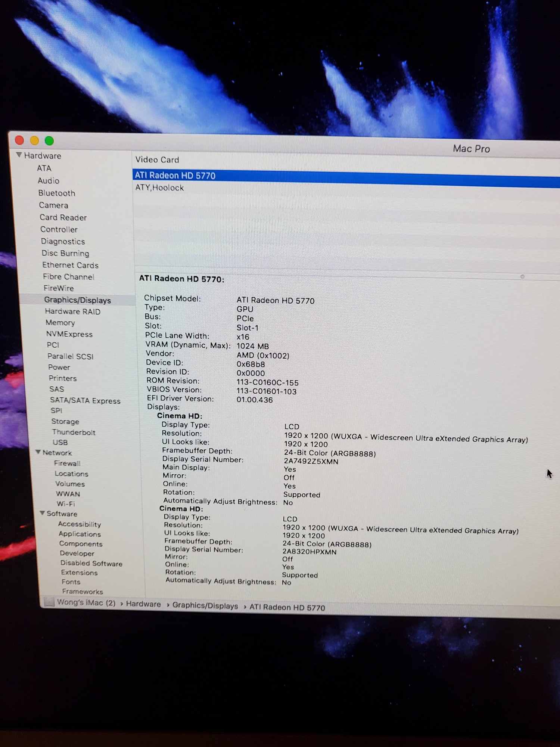Select Disc Burning entry
Image resolution: width=560 pixels, height=747 pixels.
pyautogui.click(x=65, y=253)
